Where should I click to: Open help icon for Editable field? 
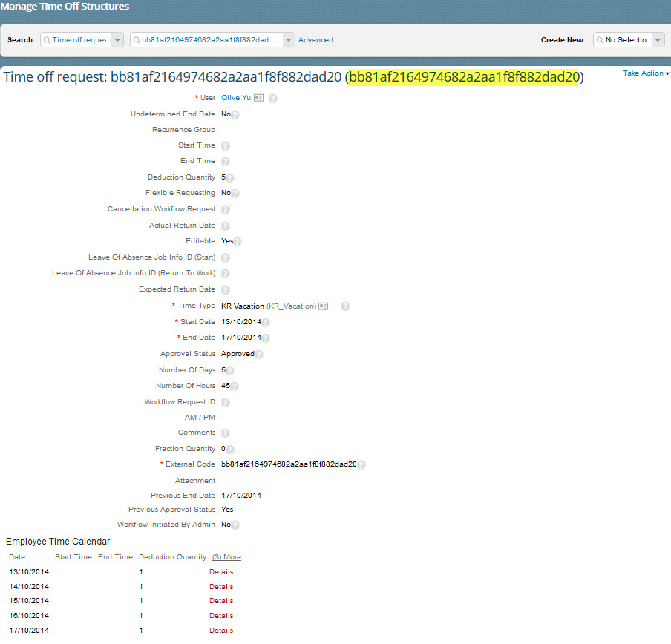pos(237,242)
